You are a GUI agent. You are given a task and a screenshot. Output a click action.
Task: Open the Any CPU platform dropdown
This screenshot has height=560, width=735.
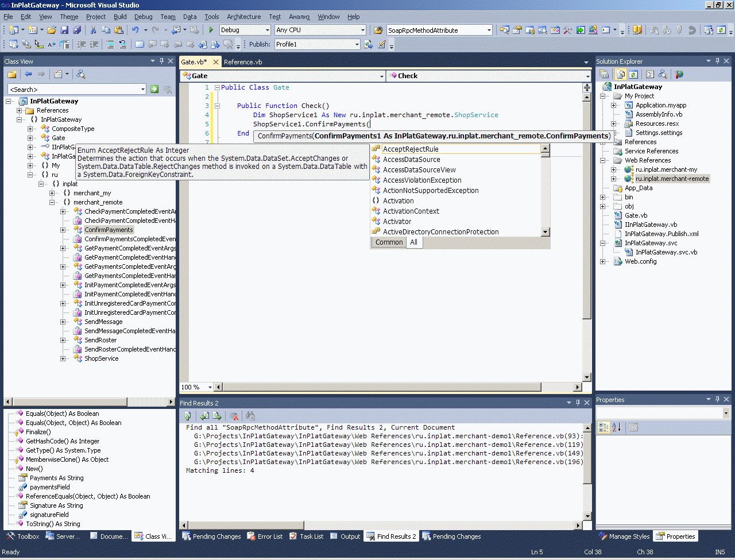pos(363,30)
